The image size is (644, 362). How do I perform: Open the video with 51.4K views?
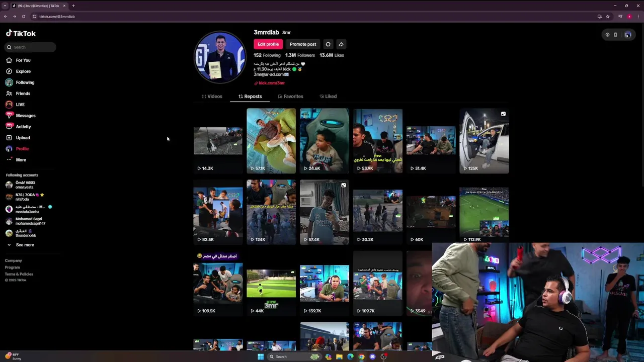(x=431, y=141)
